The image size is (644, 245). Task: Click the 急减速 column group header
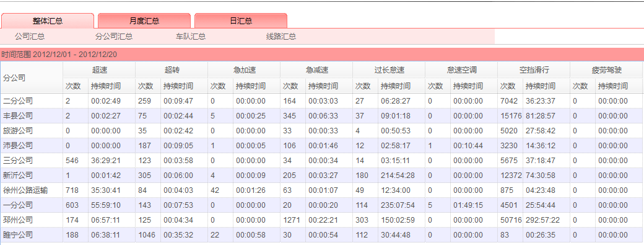click(316, 70)
